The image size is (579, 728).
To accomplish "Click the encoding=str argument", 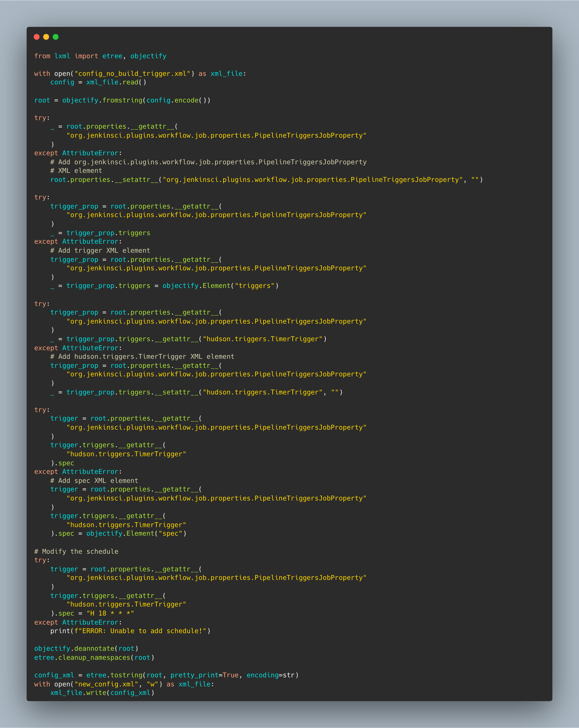I will 270,675.
